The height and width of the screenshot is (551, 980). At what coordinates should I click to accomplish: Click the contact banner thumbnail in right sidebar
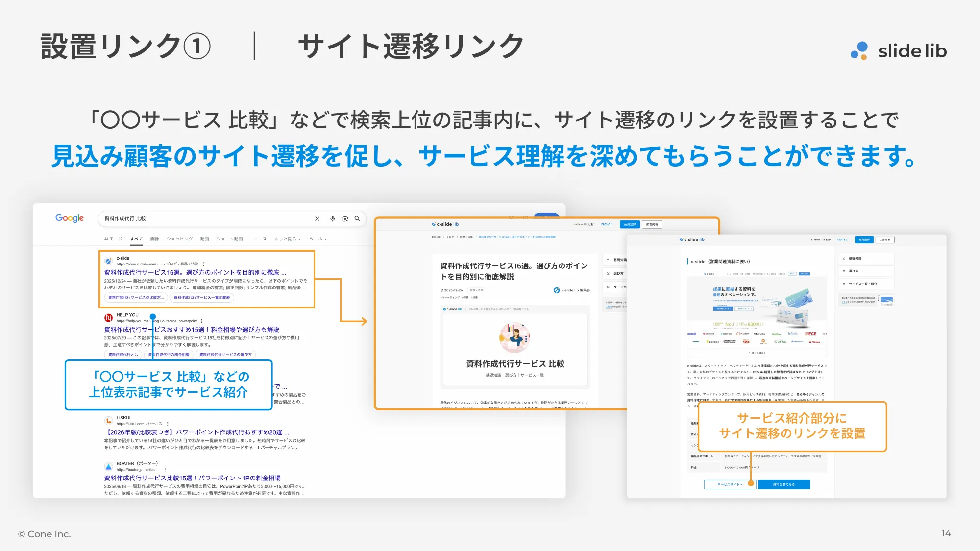click(886, 300)
